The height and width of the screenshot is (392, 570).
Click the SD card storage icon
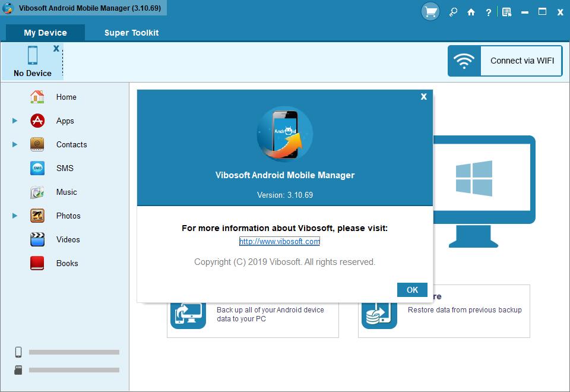tap(18, 370)
